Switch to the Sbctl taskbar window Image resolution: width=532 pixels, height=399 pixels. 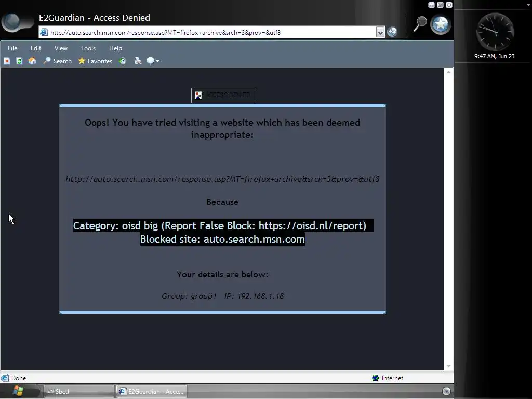(79, 392)
